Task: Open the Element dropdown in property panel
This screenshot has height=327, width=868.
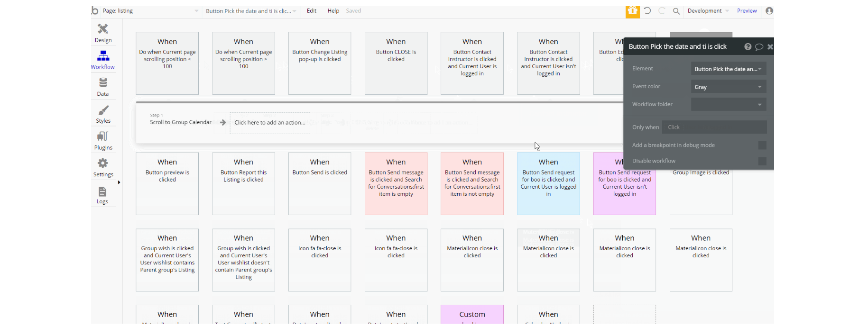Action: [729, 69]
